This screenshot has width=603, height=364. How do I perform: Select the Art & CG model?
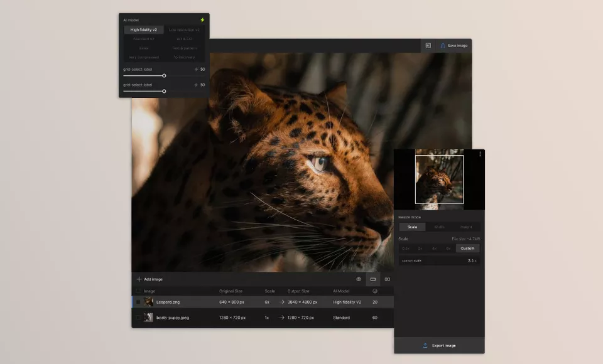pyautogui.click(x=184, y=39)
